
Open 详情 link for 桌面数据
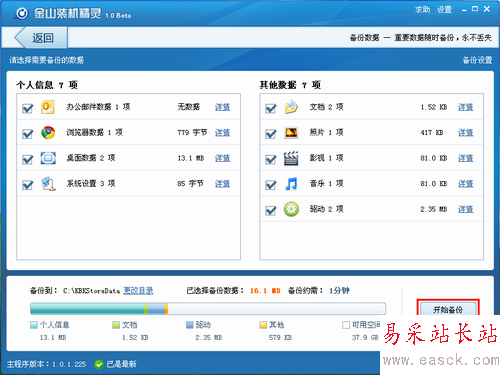(222, 158)
